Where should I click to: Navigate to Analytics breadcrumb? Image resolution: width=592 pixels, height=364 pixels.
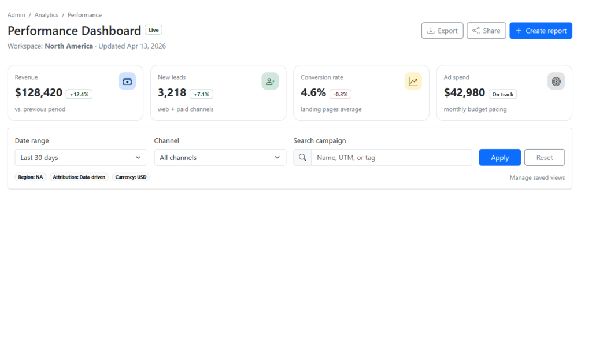[46, 15]
